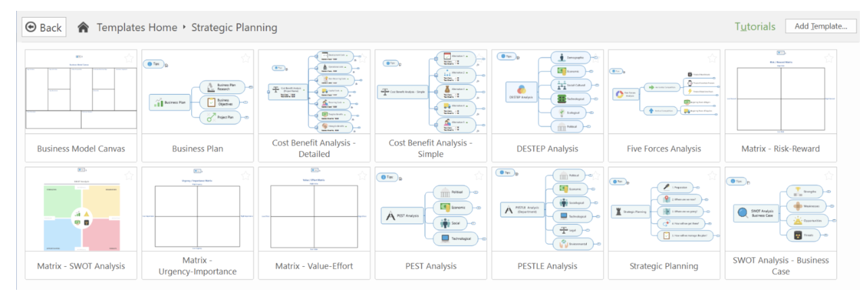The height and width of the screenshot is (302, 868).
Task: Click the breadcrumb arrow after Templates Home
Action: pos(183,28)
